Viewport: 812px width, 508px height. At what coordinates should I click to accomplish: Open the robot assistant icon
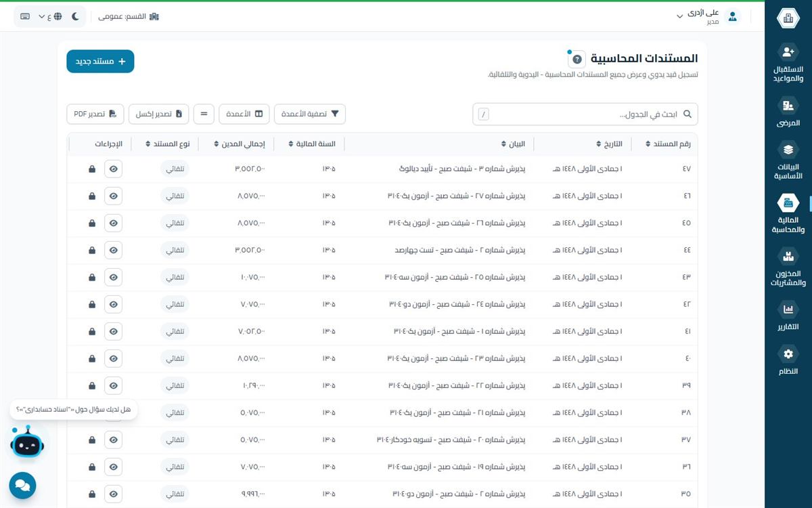(26, 442)
